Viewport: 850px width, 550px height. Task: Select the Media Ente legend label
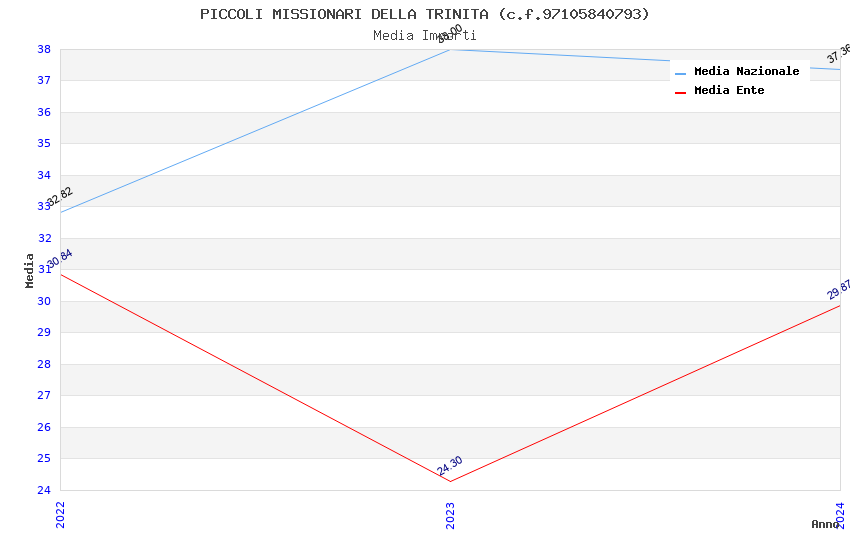point(729,90)
